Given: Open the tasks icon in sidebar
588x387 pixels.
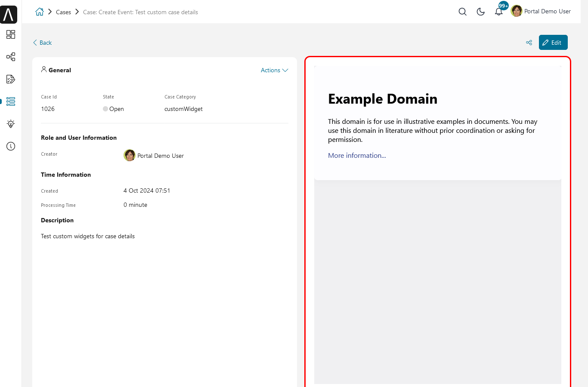Looking at the screenshot, I should pyautogui.click(x=11, y=79).
